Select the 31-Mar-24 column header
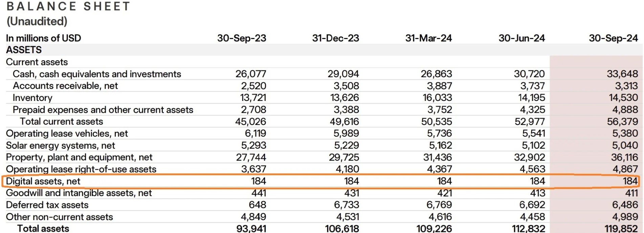The width and height of the screenshot is (644, 233). click(x=428, y=38)
